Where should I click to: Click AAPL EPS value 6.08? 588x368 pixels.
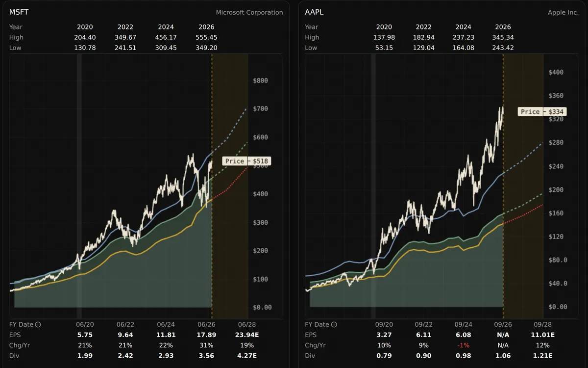coord(464,335)
